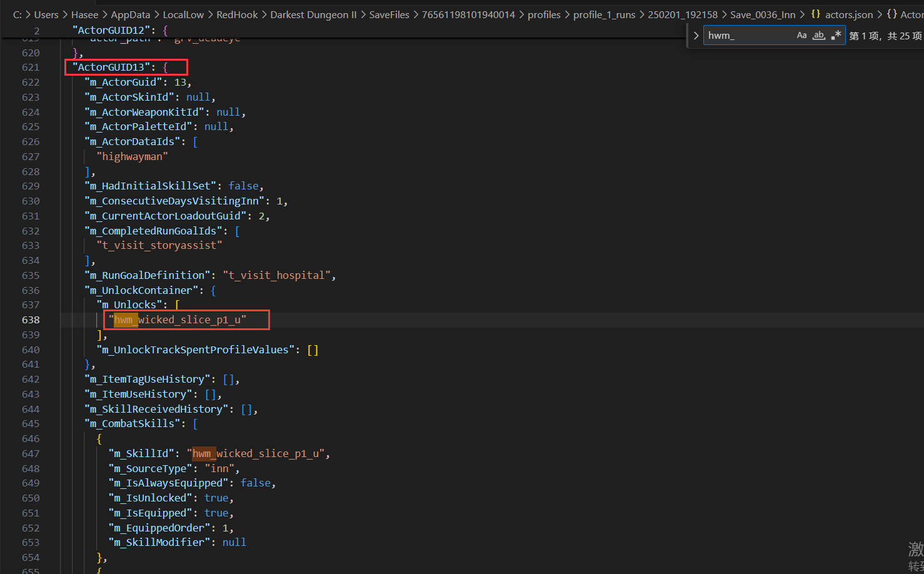924x574 pixels.
Task: Click the "m_ActorPaletteId" key
Action: [139, 127]
